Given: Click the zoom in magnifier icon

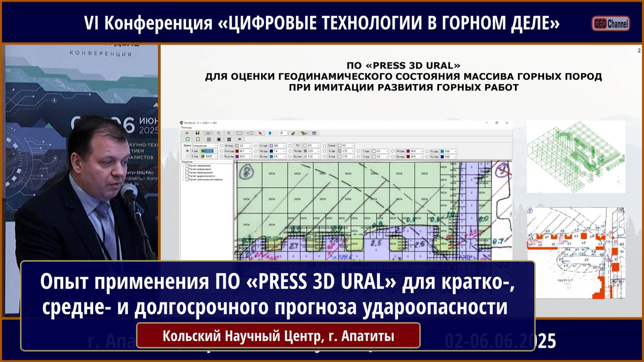Looking at the screenshot, I should pos(229,133).
